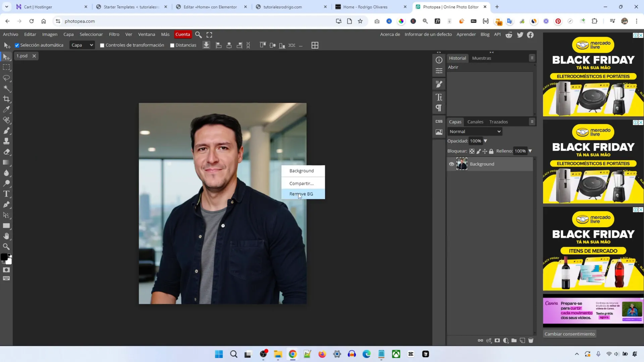
Task: Disable Selección automática checkbox
Action: (x=17, y=45)
